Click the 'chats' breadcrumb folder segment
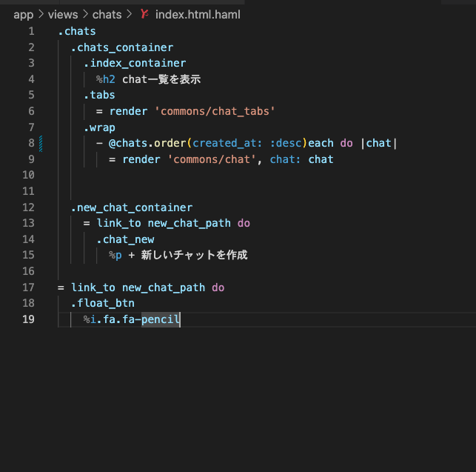The height and width of the screenshot is (472, 476). [107, 15]
